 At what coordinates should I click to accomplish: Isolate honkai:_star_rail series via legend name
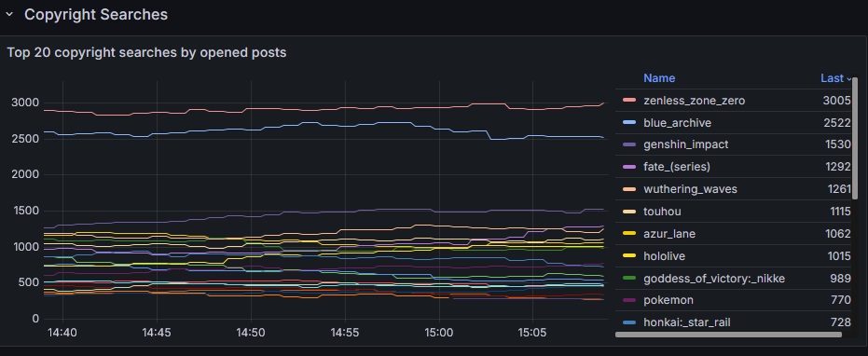[x=687, y=322]
